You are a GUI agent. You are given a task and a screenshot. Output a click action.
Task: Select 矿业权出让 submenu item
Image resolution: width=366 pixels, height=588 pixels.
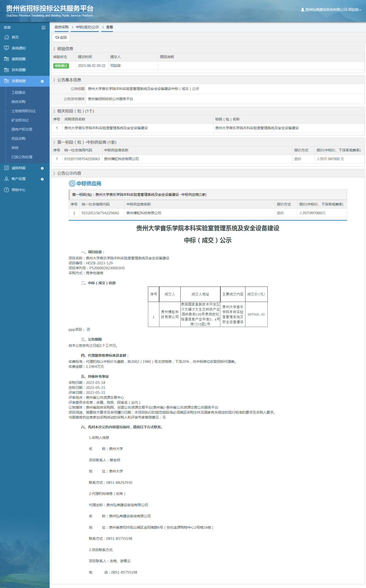tap(20, 120)
